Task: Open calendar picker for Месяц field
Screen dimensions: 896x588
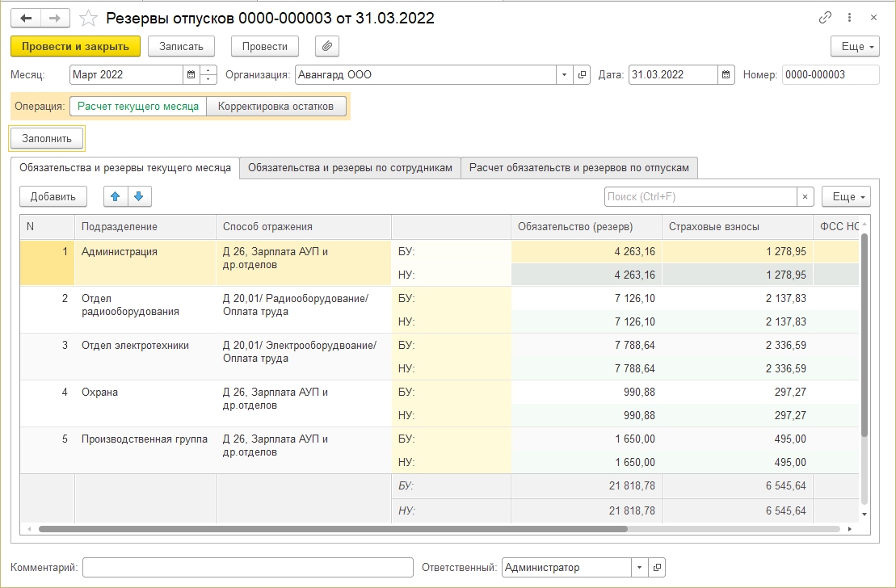Action: 191,75
